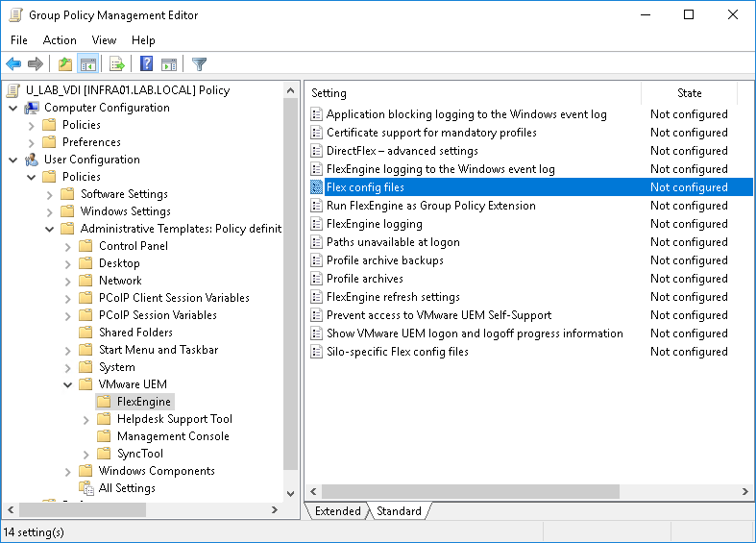Click the Export List toolbar icon
The image size is (756, 543).
(117, 64)
